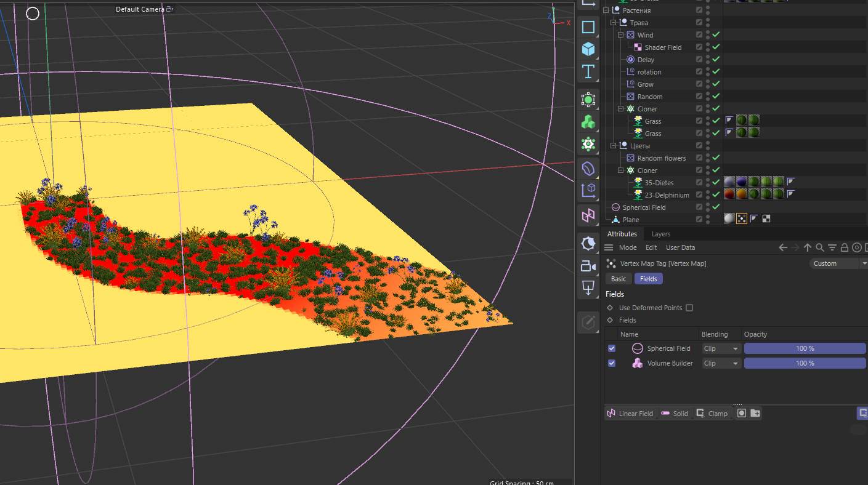
Task: Enable Use Deformed Points checkbox
Action: click(x=689, y=308)
